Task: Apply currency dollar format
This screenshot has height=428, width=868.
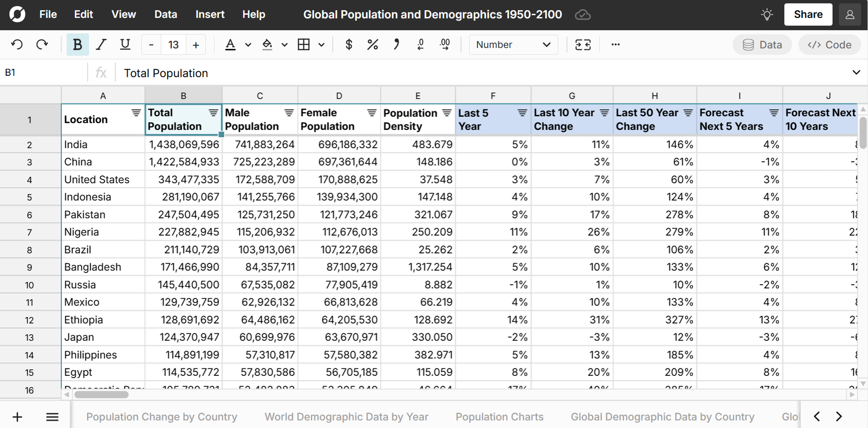Action: coord(349,44)
